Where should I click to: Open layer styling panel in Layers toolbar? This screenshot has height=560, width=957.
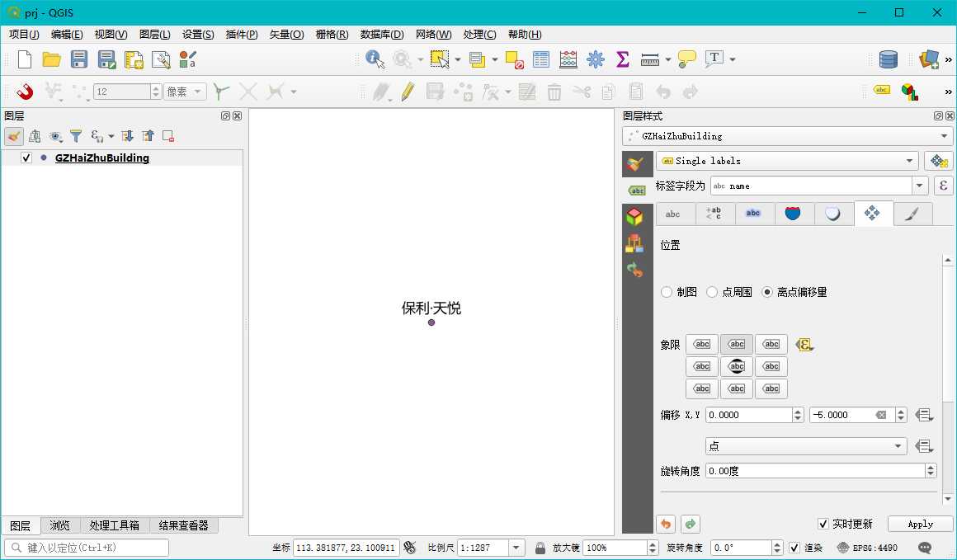(14, 136)
